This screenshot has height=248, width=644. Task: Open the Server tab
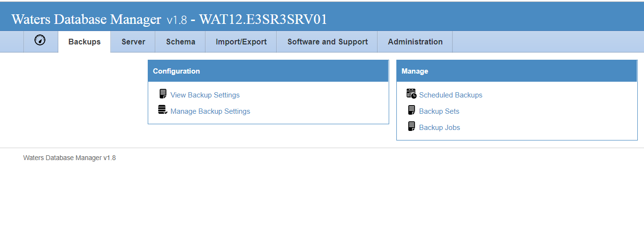pos(133,42)
